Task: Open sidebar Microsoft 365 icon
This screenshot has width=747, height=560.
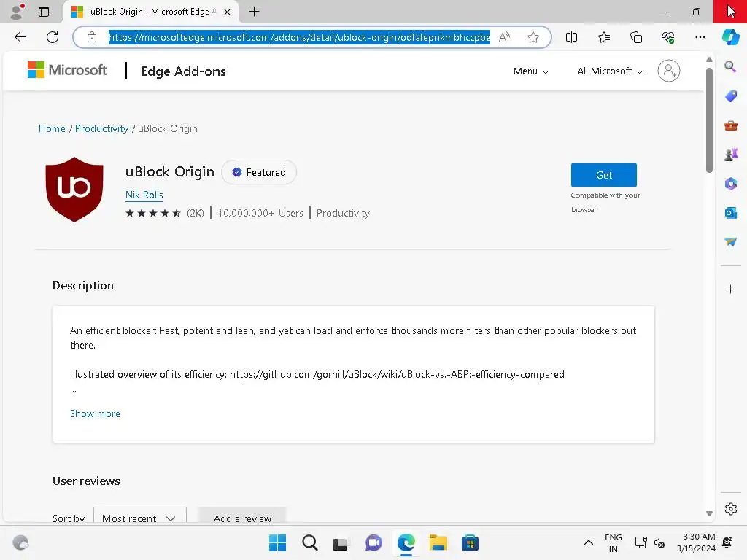Action: pyautogui.click(x=730, y=184)
